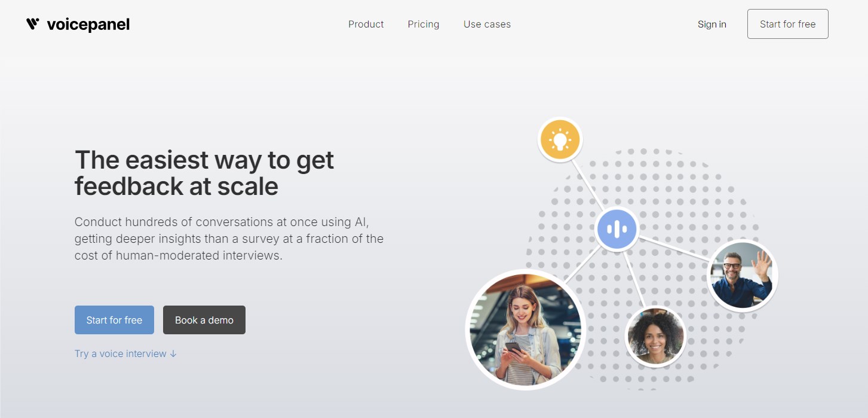Select the photo of woman holding phone

525,329
